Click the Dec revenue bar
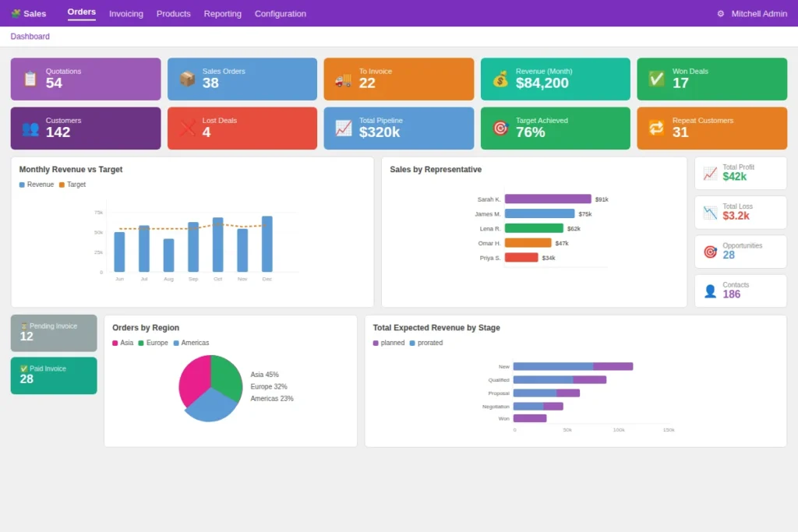The height and width of the screenshot is (532, 798). 267,244
